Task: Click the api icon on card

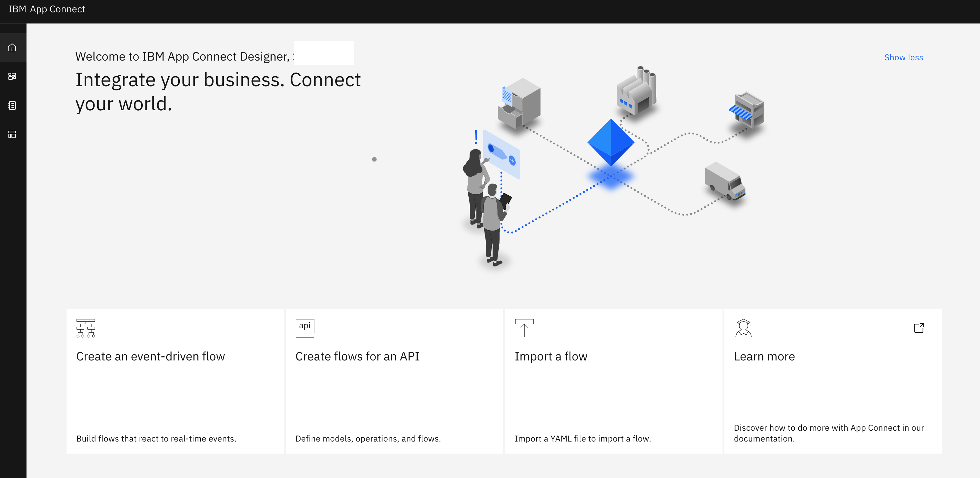Action: 305,328
